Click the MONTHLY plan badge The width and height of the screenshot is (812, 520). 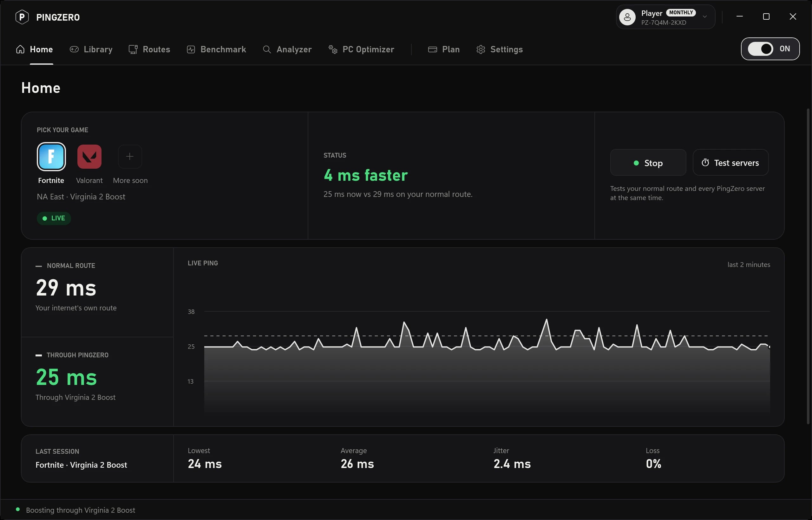click(681, 12)
